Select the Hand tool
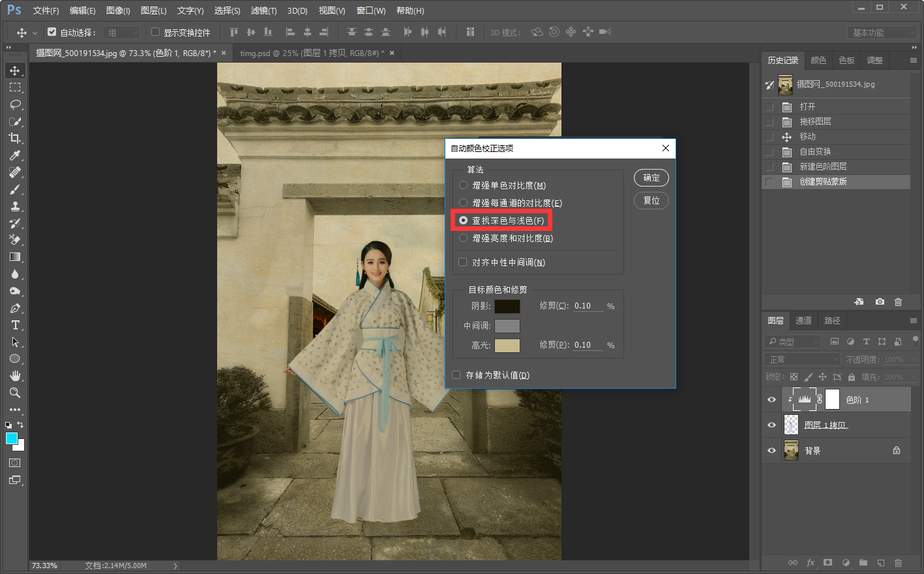This screenshot has width=924, height=574. [15, 376]
